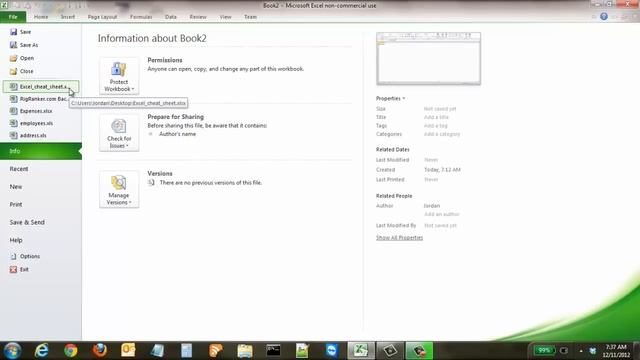Expand the Protect Workbook dropdown

(119, 76)
